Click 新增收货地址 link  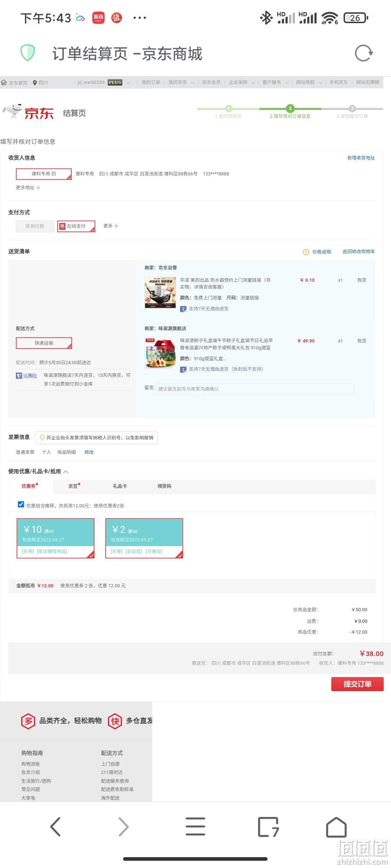(x=361, y=158)
